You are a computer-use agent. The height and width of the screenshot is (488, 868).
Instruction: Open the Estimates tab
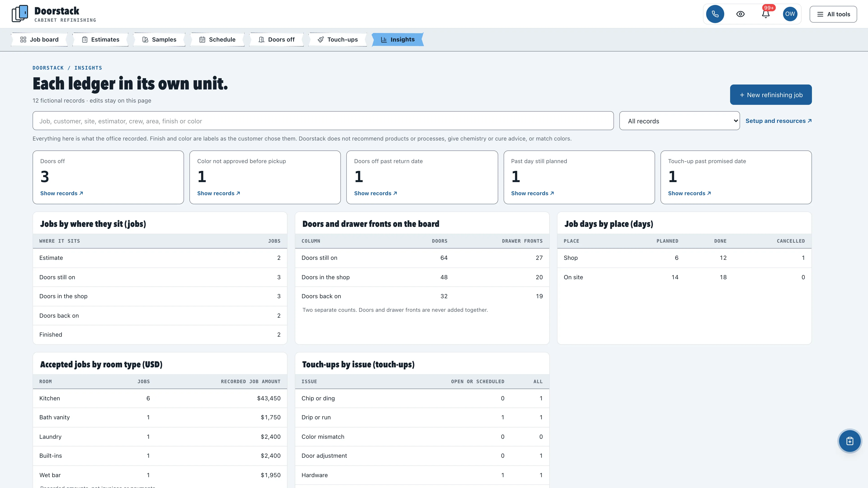[100, 39]
